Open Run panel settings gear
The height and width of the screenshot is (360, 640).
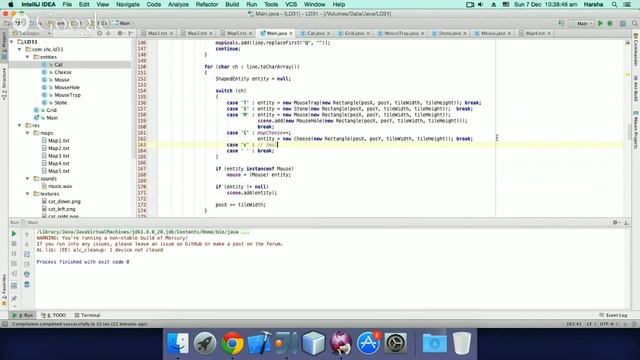[x=615, y=222]
